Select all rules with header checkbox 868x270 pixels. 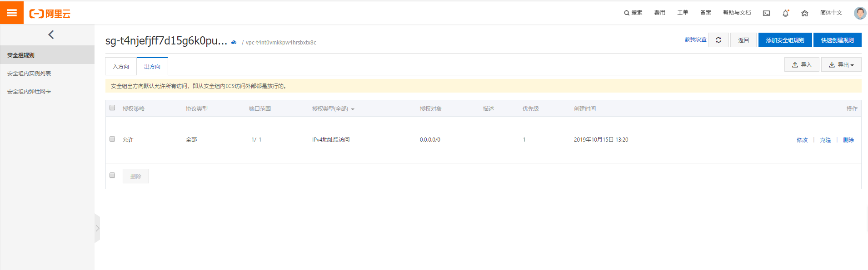112,108
